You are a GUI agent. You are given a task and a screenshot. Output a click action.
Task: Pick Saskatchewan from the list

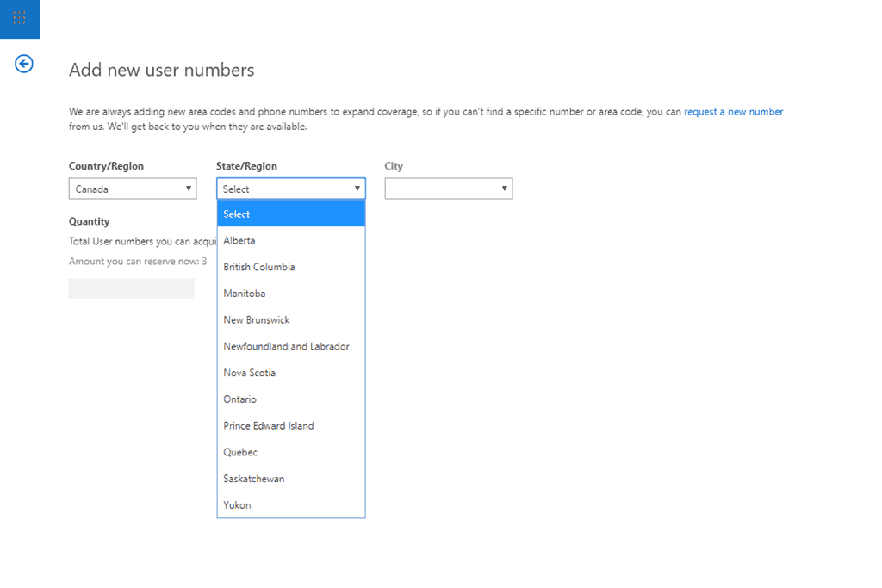[291, 479]
